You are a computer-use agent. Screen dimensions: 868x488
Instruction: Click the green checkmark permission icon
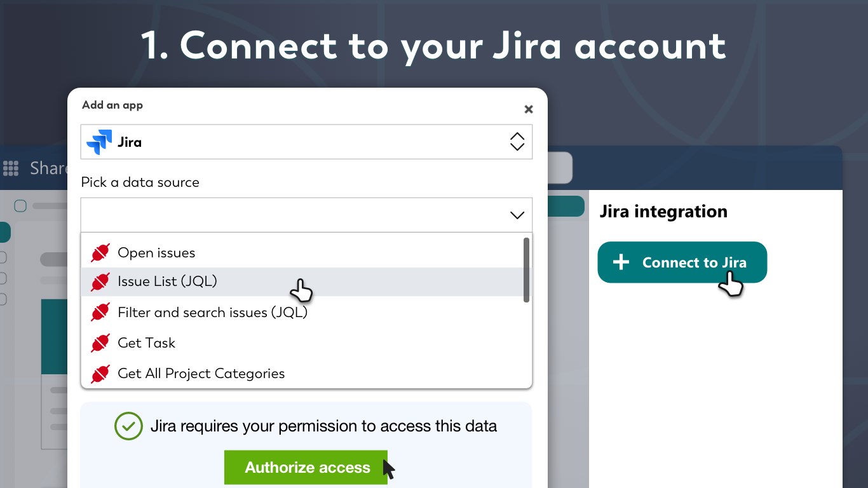click(129, 426)
